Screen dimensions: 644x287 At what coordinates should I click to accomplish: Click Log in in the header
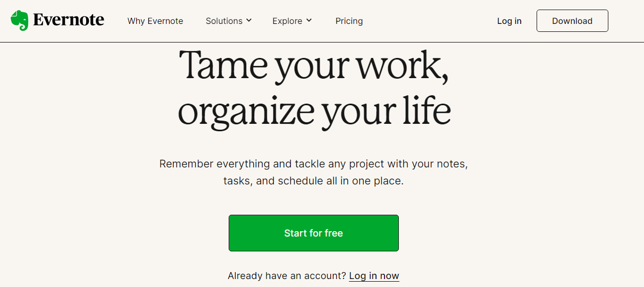509,21
